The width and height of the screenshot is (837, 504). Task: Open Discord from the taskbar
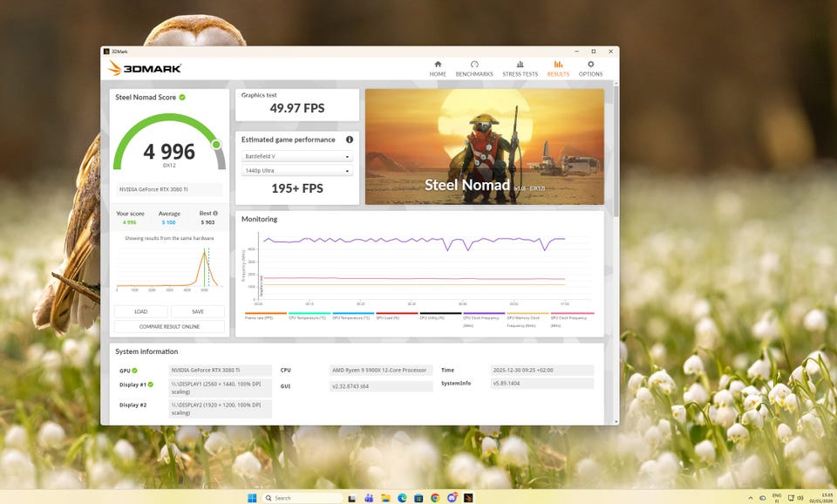453,498
